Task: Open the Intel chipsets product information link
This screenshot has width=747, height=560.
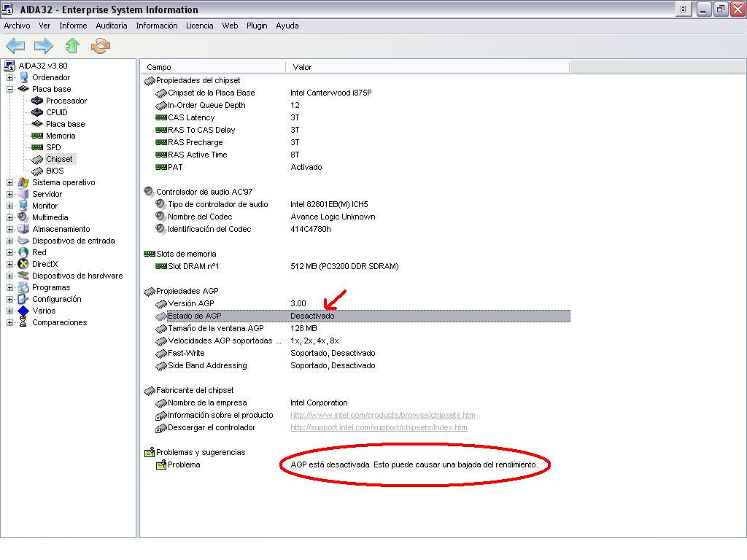Action: [382, 415]
